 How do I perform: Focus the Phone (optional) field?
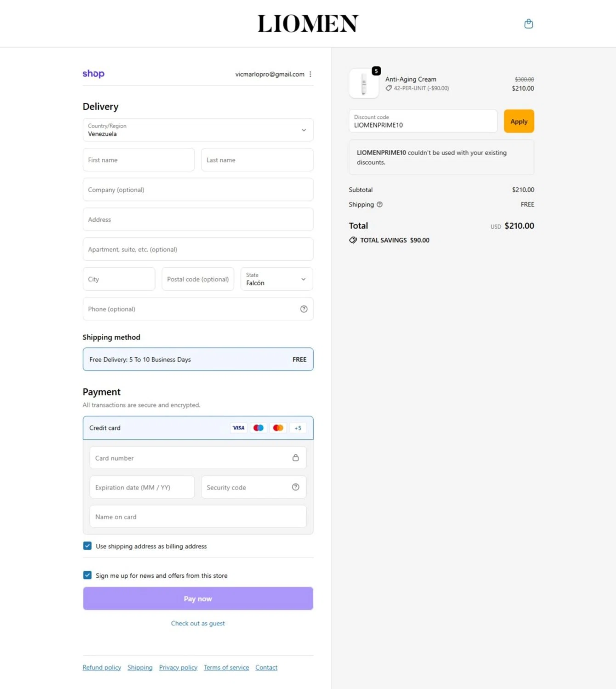click(198, 309)
